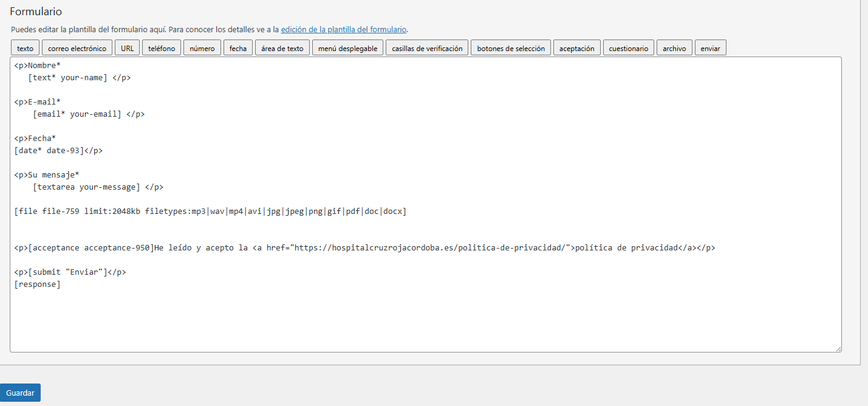Add a 'teléfono' field tag
Image resolution: width=868 pixels, height=406 pixels.
click(162, 48)
